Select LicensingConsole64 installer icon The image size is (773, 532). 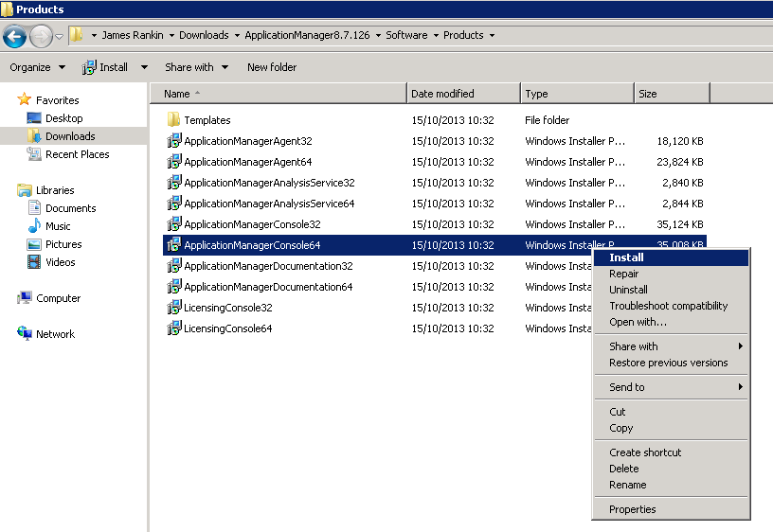coord(173,328)
